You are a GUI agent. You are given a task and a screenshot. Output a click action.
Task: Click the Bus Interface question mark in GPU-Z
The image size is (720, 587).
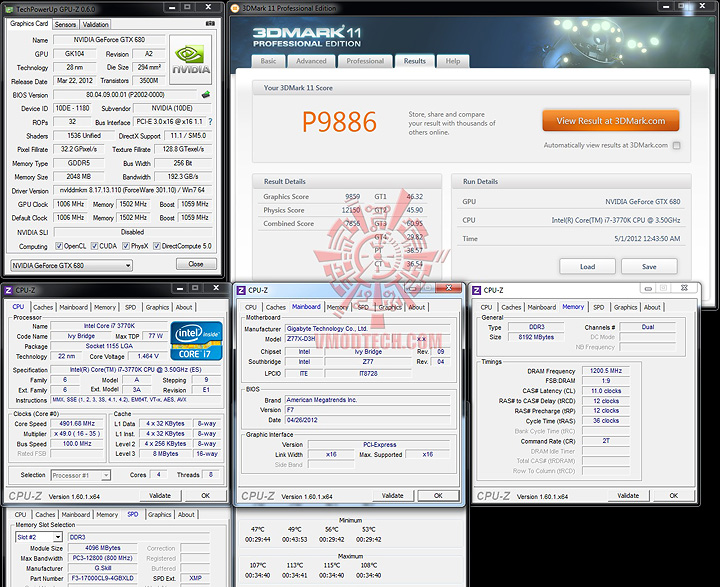point(210,122)
